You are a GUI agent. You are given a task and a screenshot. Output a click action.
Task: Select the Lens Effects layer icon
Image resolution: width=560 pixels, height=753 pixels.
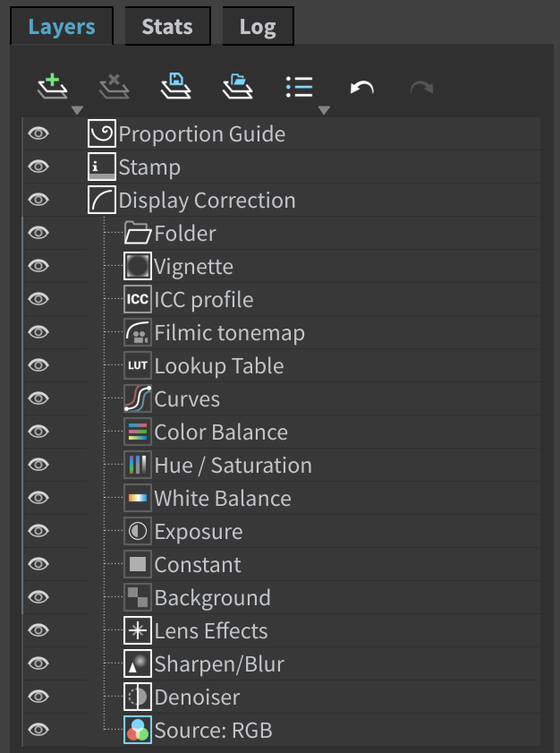coord(138,630)
